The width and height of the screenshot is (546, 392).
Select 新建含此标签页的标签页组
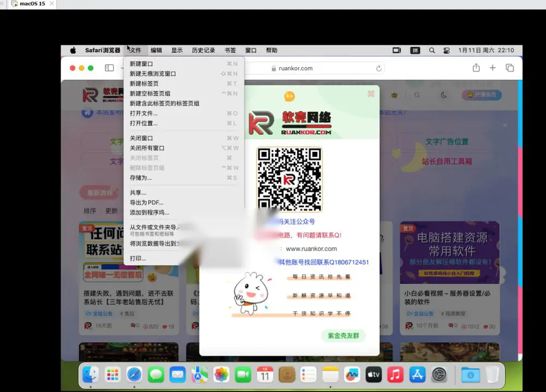coord(184,103)
